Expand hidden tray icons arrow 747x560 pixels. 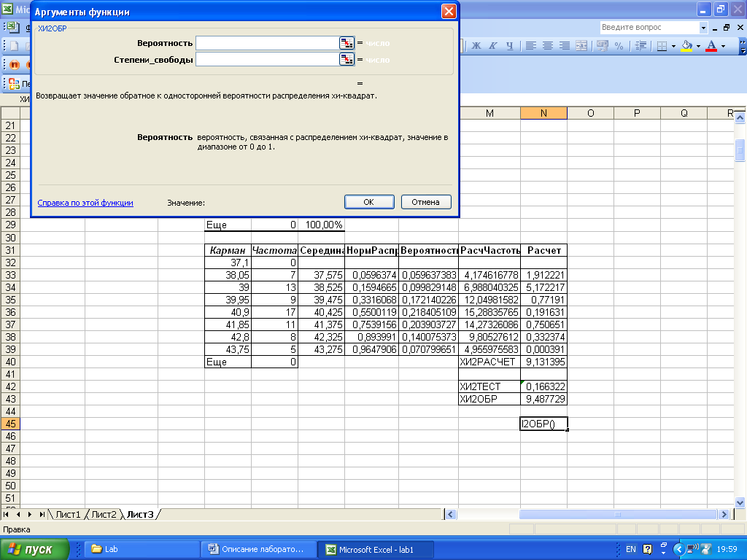[678, 549]
